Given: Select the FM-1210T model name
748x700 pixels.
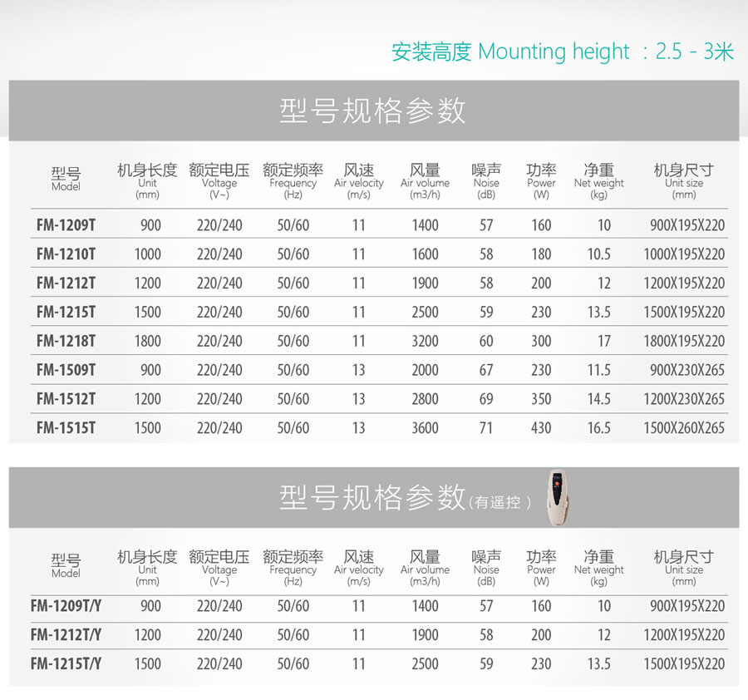Looking at the screenshot, I should (66, 254).
